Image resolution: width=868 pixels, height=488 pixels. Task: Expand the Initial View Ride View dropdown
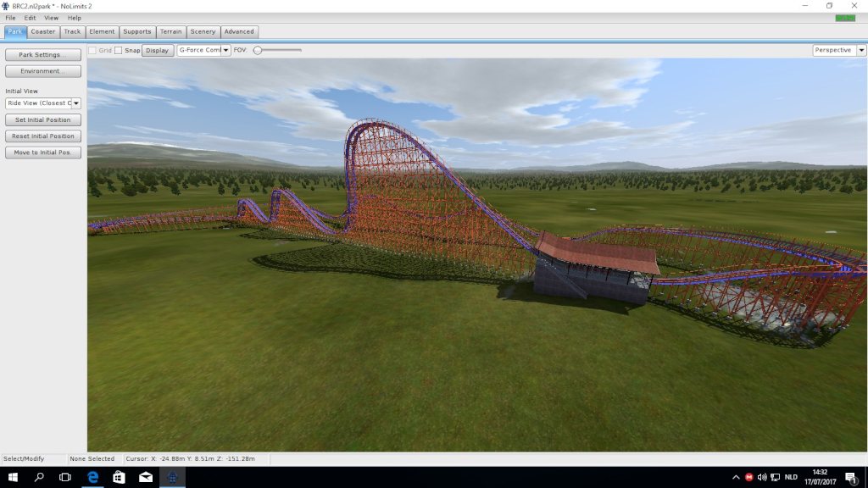(x=76, y=103)
